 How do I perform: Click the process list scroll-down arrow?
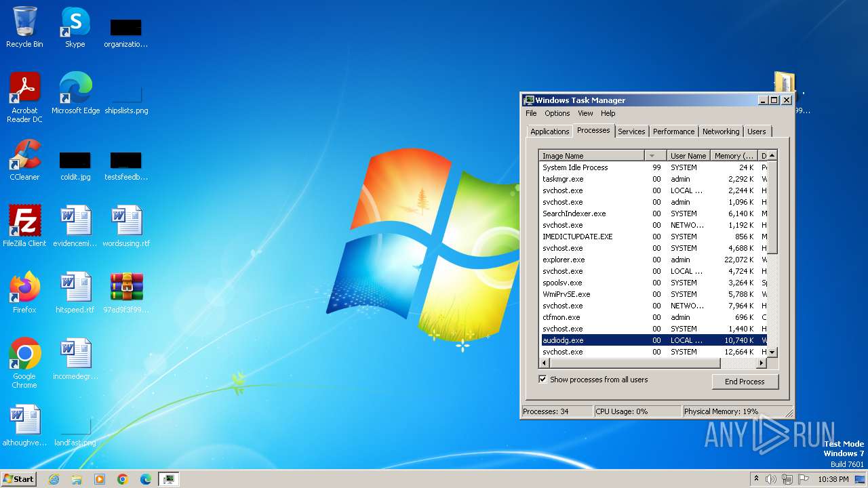(772, 352)
